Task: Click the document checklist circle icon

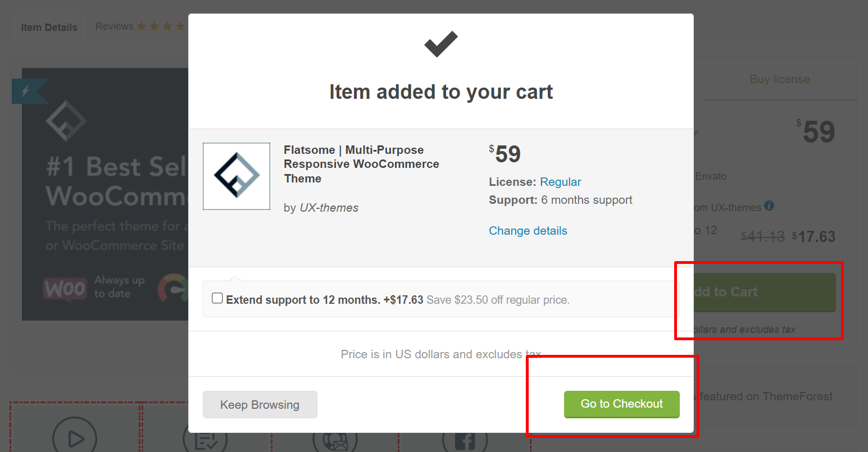Action: pyautogui.click(x=206, y=439)
